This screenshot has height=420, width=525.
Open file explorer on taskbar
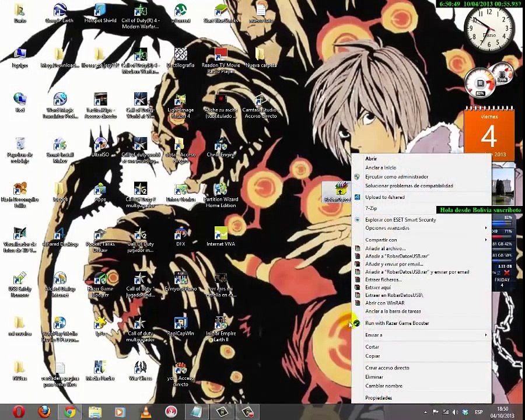click(x=95, y=412)
